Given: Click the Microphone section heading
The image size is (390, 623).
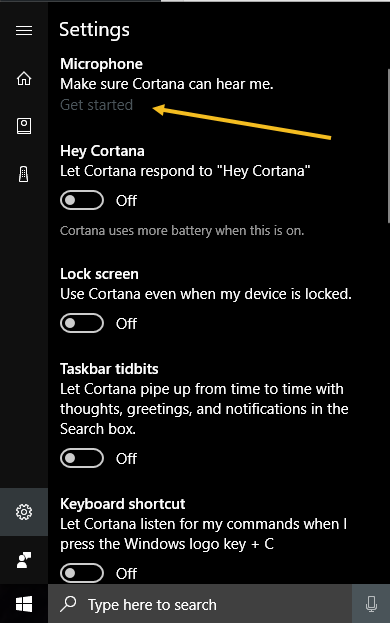Looking at the screenshot, I should point(101,64).
